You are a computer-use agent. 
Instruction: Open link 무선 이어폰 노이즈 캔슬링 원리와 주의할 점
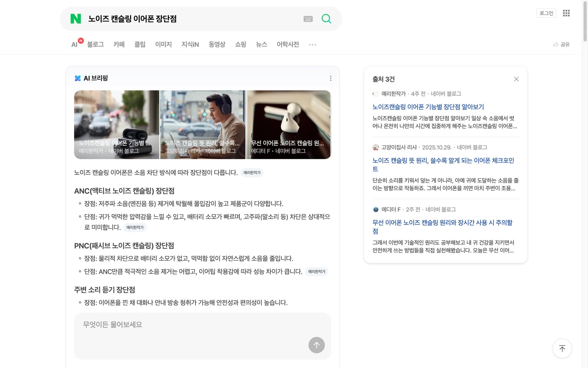(443, 227)
